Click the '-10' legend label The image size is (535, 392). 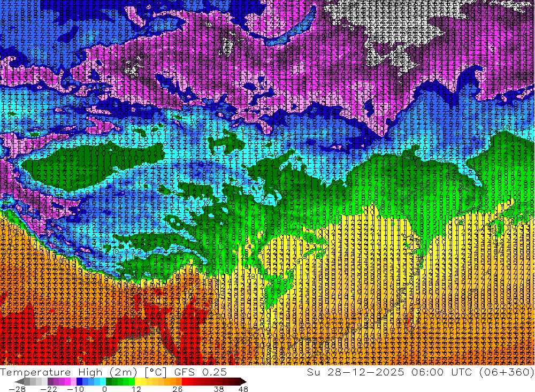pyautogui.click(x=75, y=389)
